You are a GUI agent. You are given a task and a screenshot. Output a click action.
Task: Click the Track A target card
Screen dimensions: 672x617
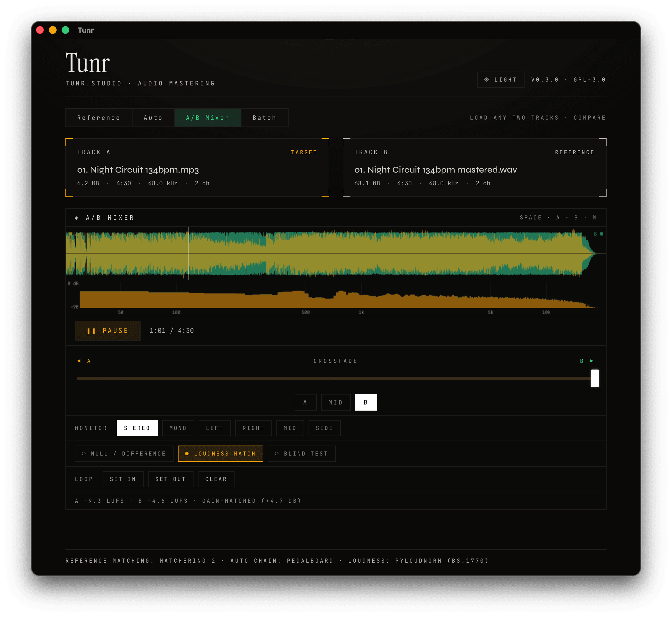click(x=197, y=167)
